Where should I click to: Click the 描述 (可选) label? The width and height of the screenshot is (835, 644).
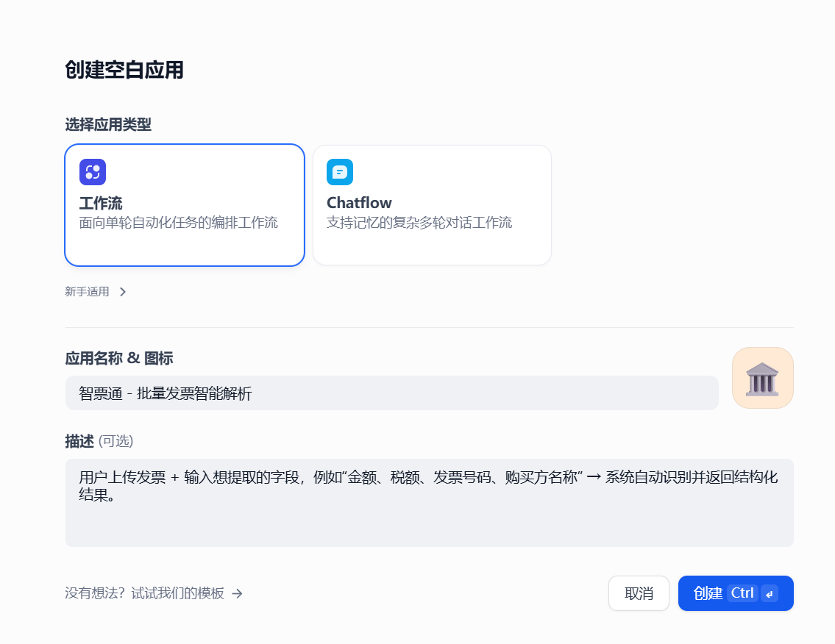(99, 440)
